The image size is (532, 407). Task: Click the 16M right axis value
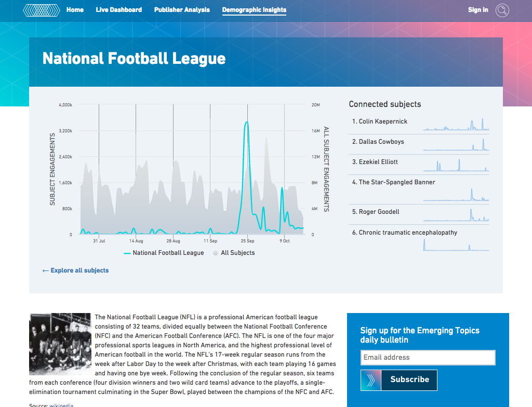point(315,131)
